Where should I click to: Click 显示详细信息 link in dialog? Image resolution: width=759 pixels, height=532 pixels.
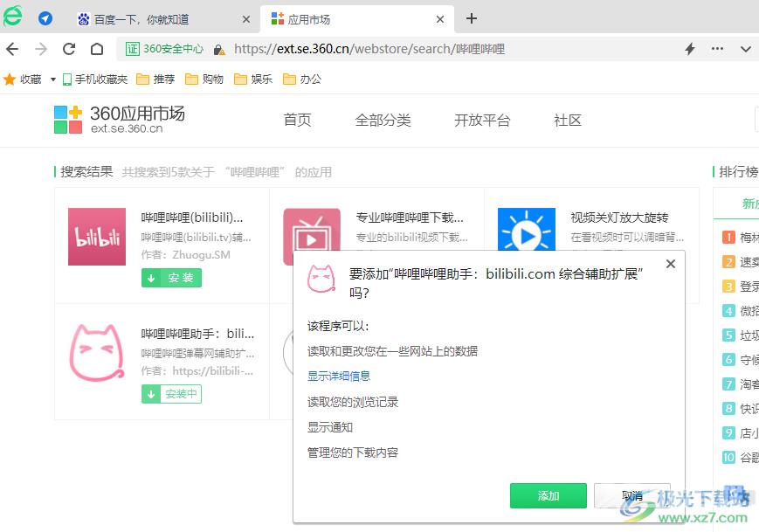point(339,377)
